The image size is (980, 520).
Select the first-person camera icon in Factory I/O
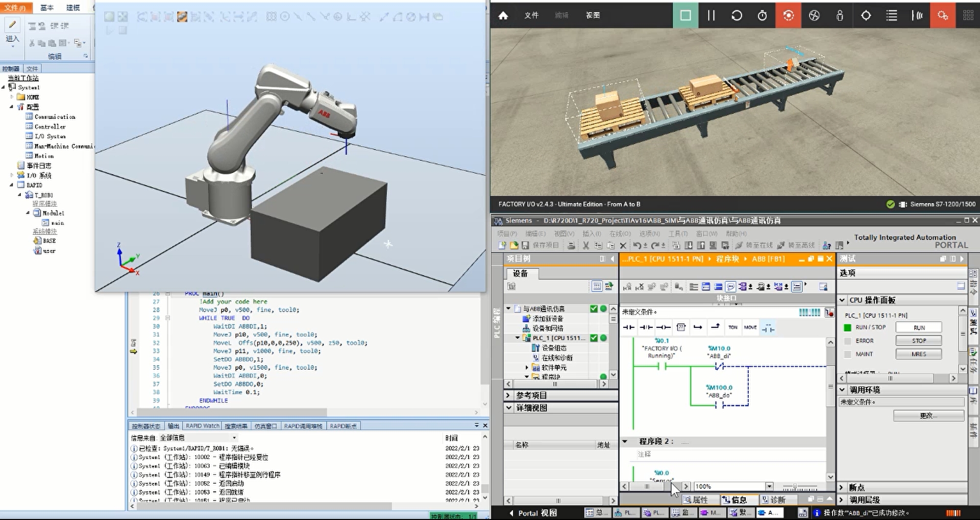click(x=840, y=15)
